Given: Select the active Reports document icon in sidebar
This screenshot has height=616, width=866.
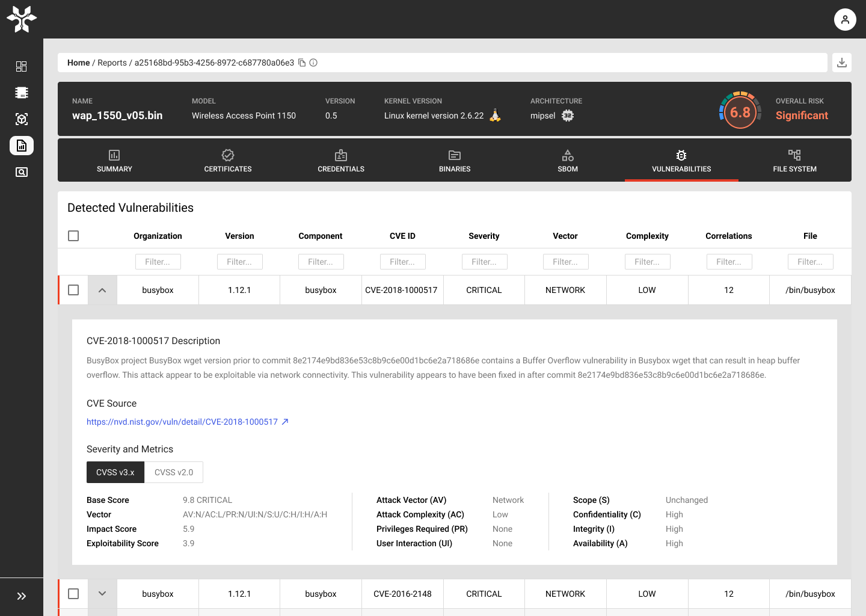Looking at the screenshot, I should (22, 146).
